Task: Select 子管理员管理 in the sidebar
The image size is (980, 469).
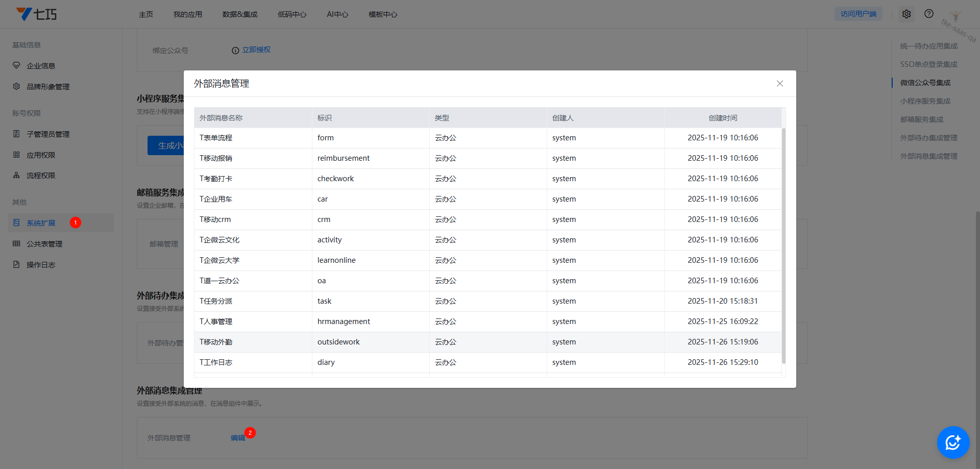Action: pyautogui.click(x=48, y=134)
